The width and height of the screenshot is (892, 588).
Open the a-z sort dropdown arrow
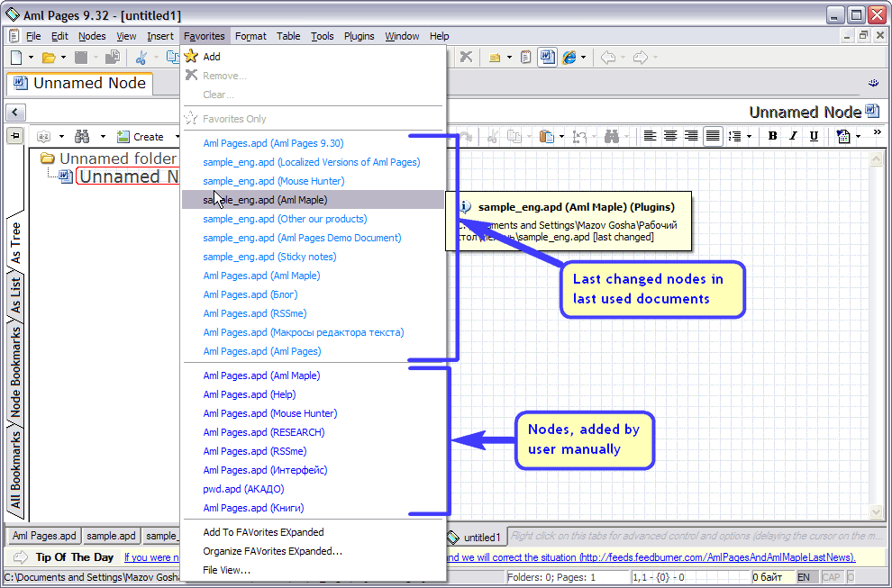point(61,137)
